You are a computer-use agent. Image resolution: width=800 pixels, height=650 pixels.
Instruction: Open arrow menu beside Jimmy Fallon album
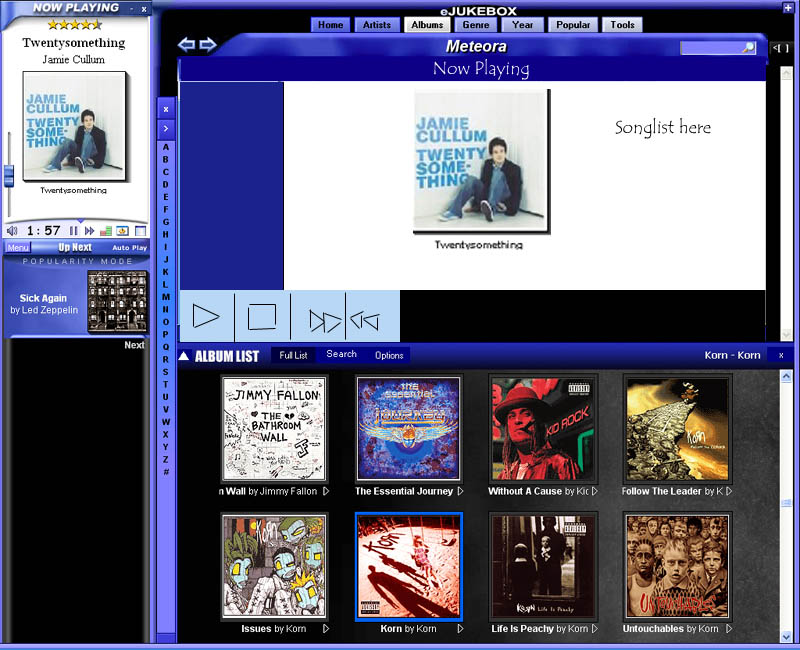click(x=326, y=491)
